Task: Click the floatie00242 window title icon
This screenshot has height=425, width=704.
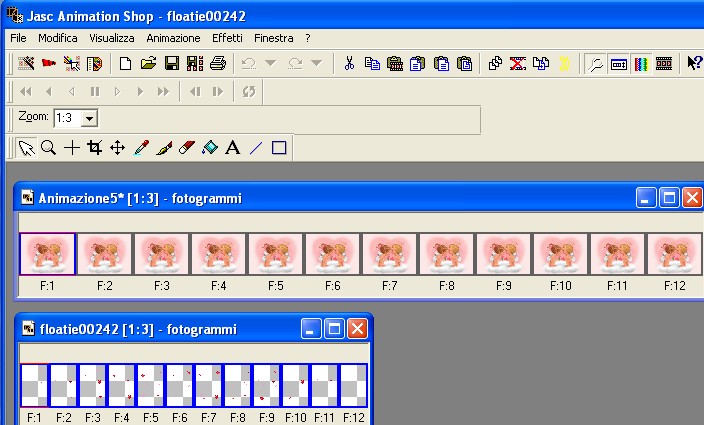Action: point(28,328)
